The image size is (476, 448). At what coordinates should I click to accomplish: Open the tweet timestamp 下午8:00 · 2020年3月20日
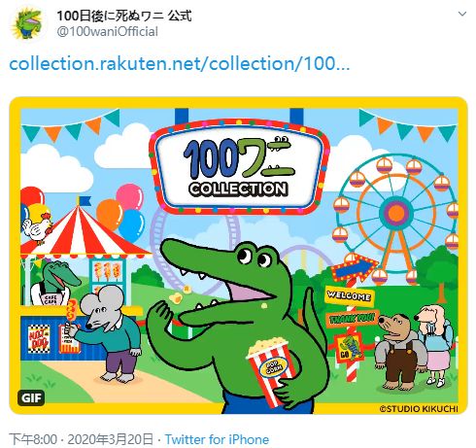coord(81,439)
